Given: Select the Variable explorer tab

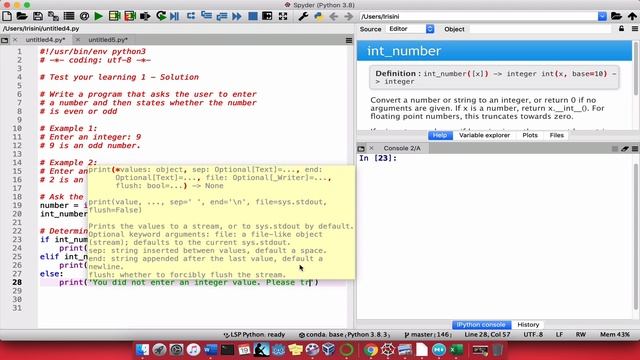Looking at the screenshot, I should (484, 135).
